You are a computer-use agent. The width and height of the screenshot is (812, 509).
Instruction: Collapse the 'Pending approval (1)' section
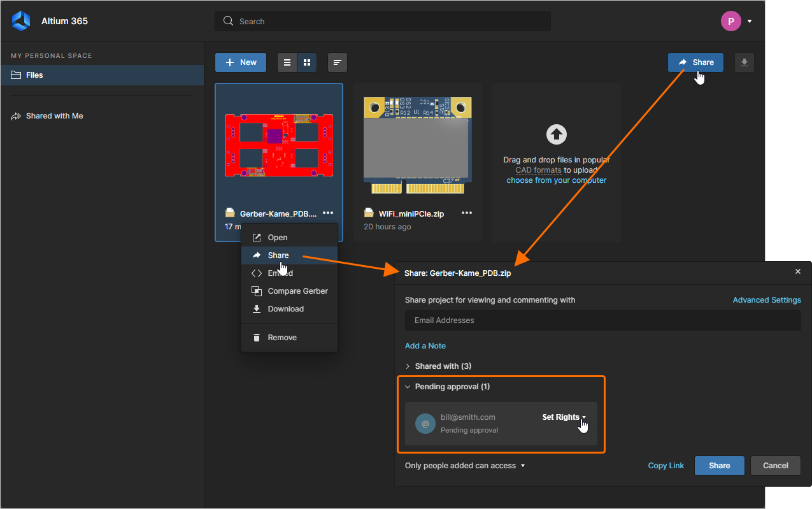[448, 386]
